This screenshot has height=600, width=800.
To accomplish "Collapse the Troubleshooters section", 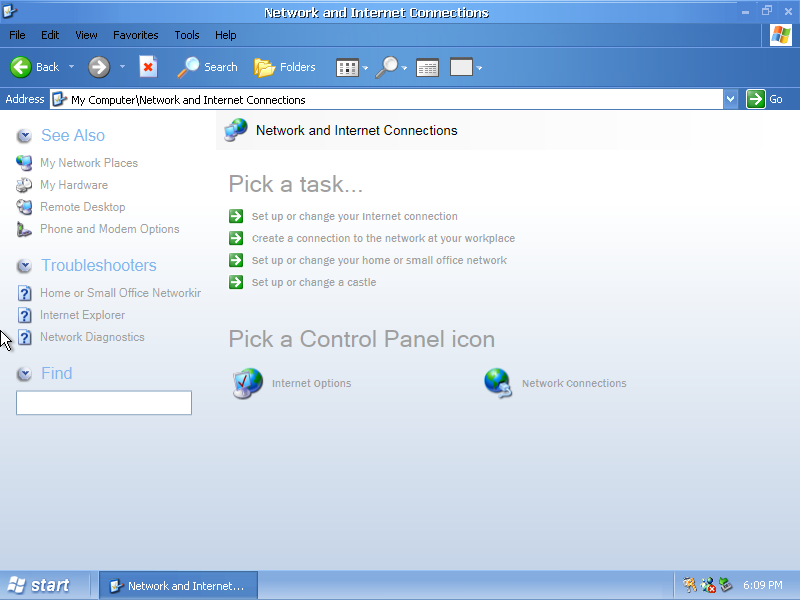I will click(25, 266).
